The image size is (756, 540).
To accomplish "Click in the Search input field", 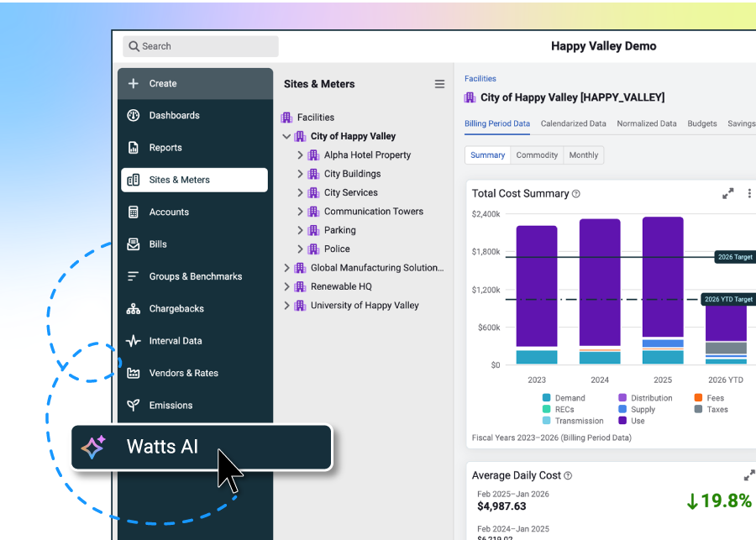I will pos(201,46).
